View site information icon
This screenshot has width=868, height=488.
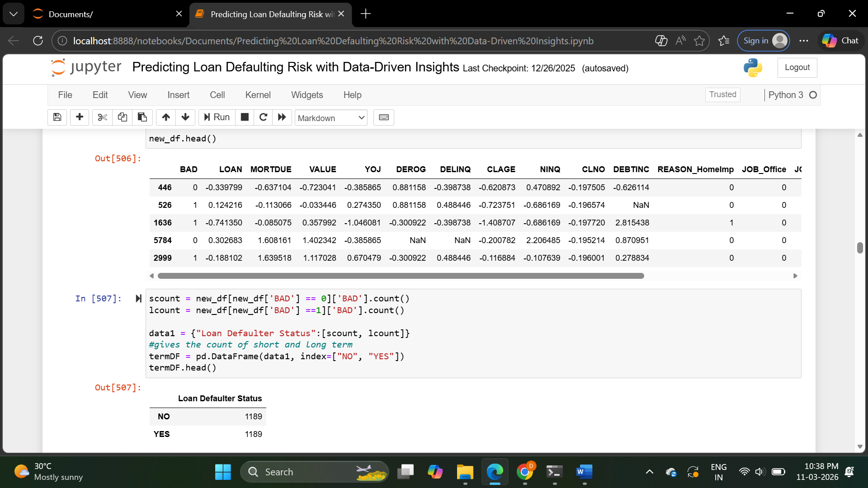coord(62,41)
